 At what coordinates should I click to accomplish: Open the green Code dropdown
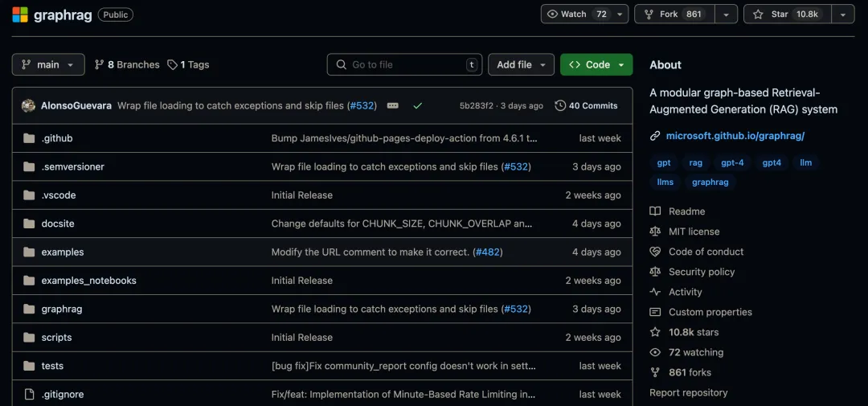tap(596, 64)
